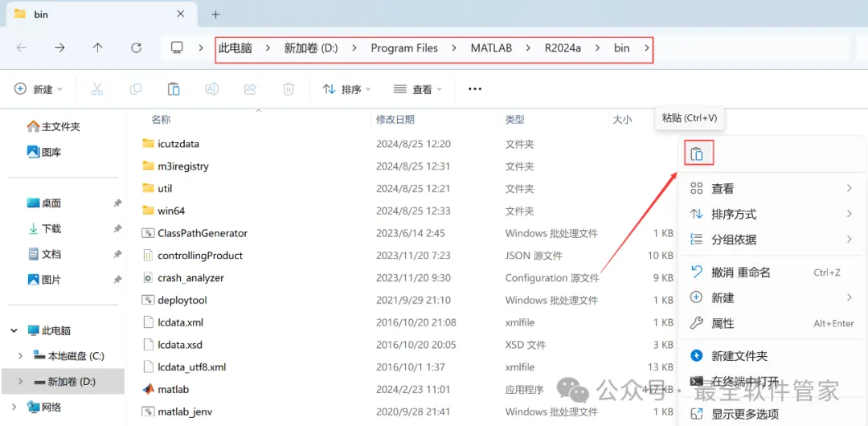Open 图片 in the sidebar
The image size is (868, 426).
(44, 280)
